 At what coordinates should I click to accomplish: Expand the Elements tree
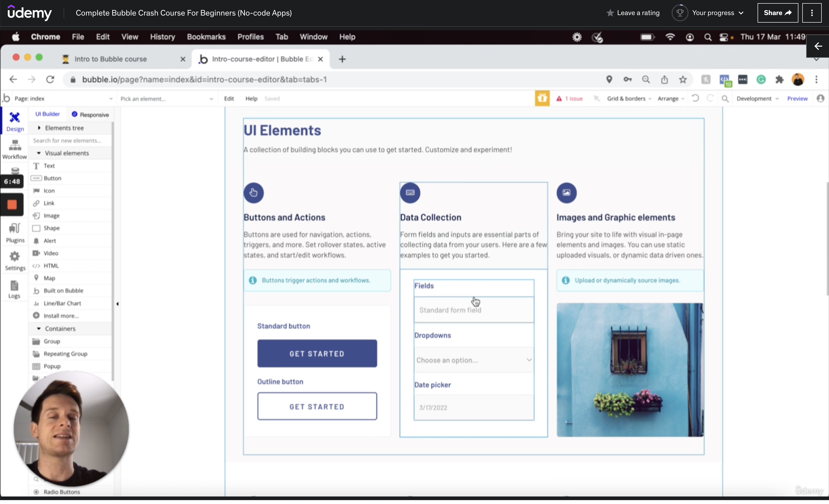point(64,128)
